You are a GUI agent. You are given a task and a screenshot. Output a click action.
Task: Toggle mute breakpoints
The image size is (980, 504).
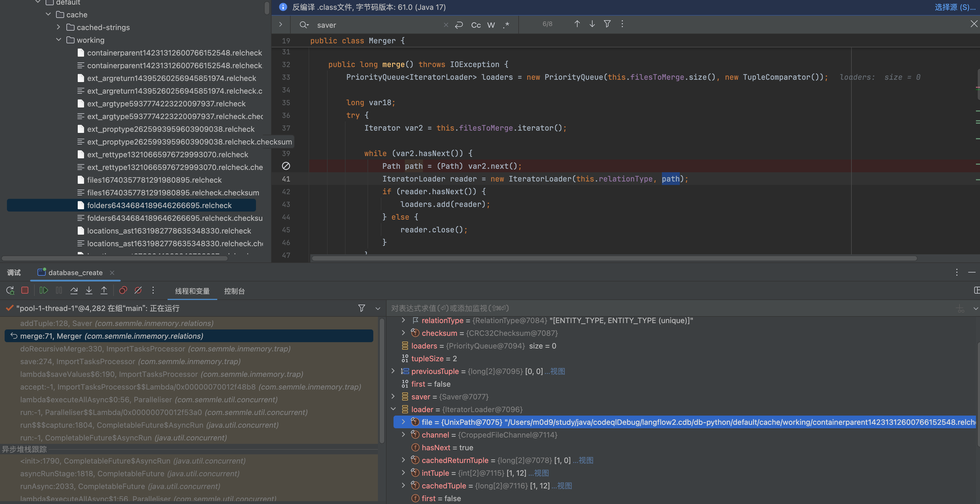(138, 290)
